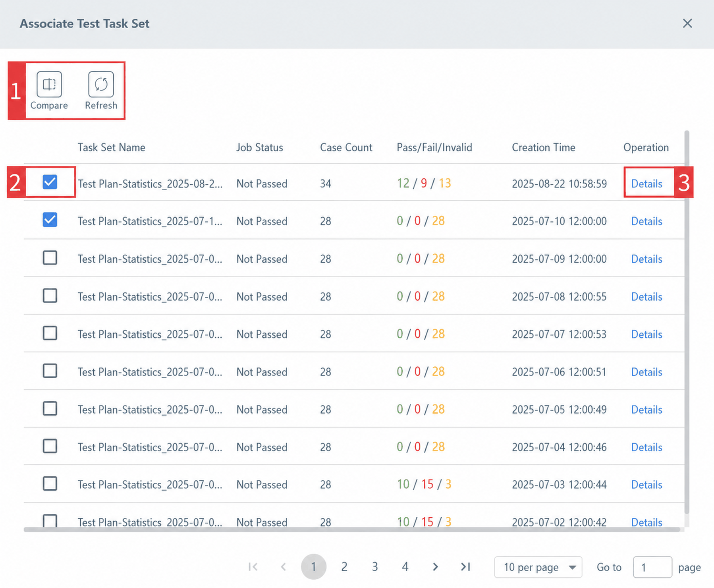The height and width of the screenshot is (588, 714).
Task: Click task name Test Plan-Statistics_2025-08-2...
Action: point(150,184)
